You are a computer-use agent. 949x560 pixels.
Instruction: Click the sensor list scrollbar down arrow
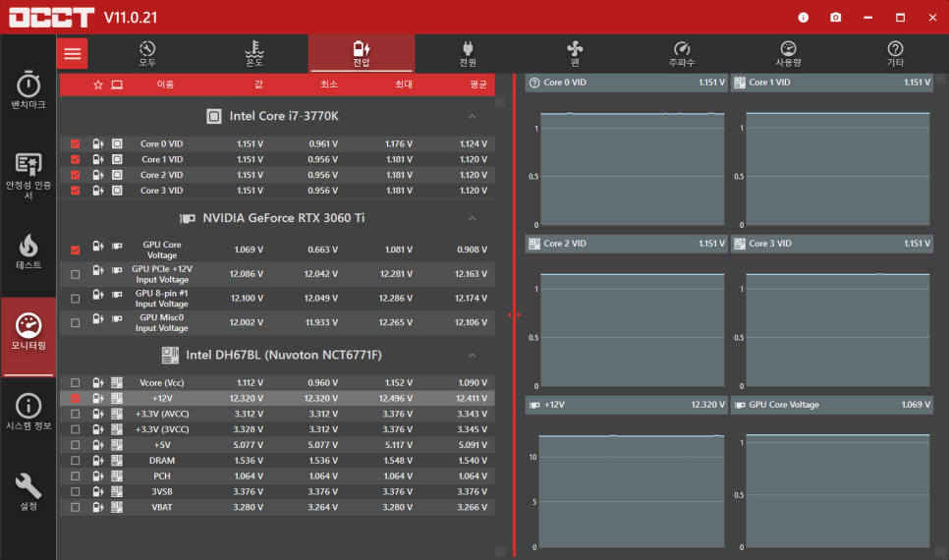[x=500, y=551]
